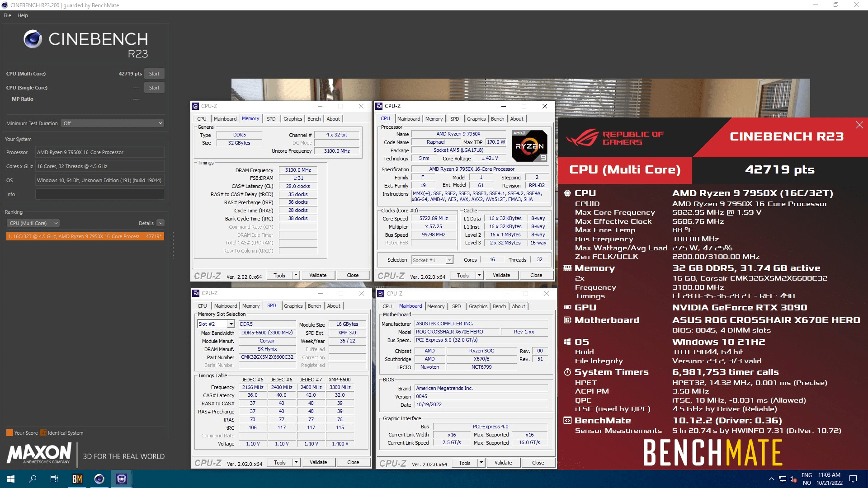Open Windows Start menu

tap(11, 479)
